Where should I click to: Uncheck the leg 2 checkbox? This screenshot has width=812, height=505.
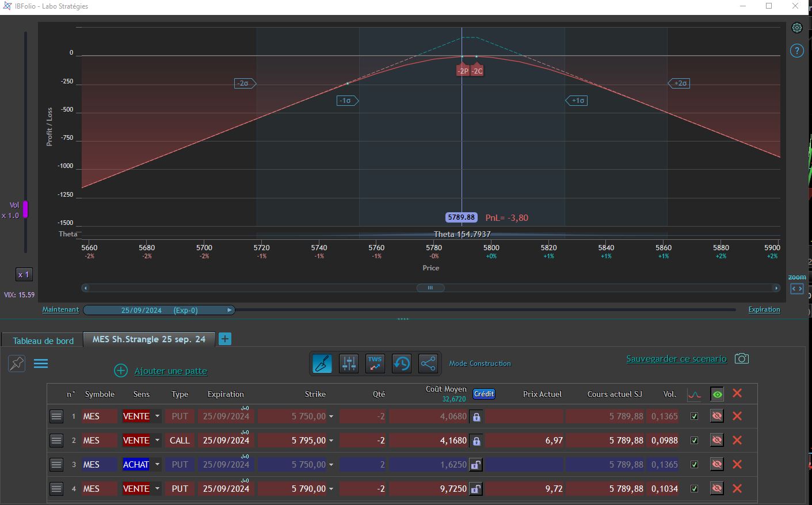695,441
